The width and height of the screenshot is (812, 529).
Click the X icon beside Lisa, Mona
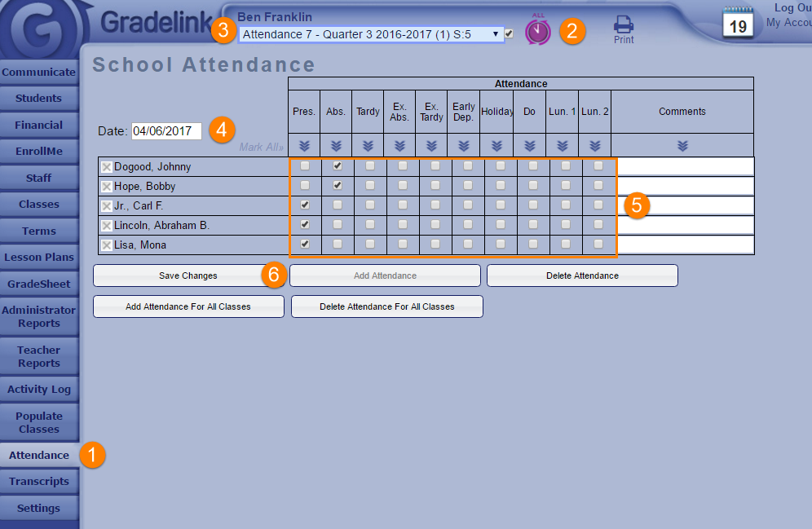click(106, 245)
